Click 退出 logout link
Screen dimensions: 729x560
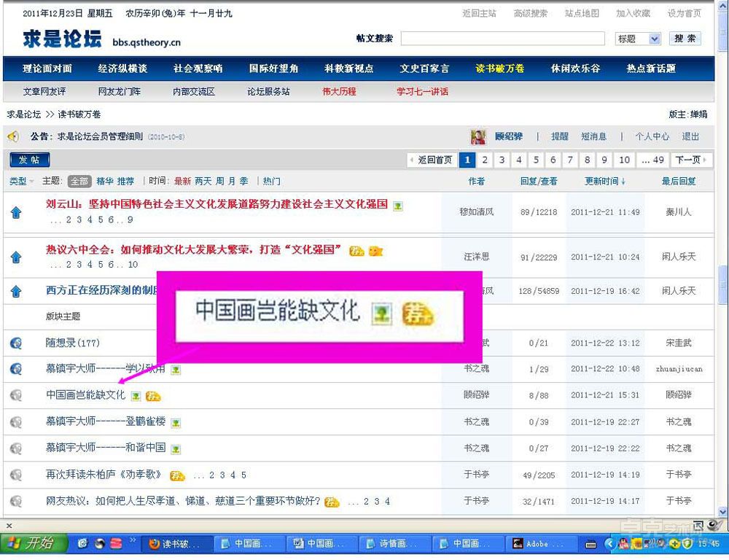[690, 137]
